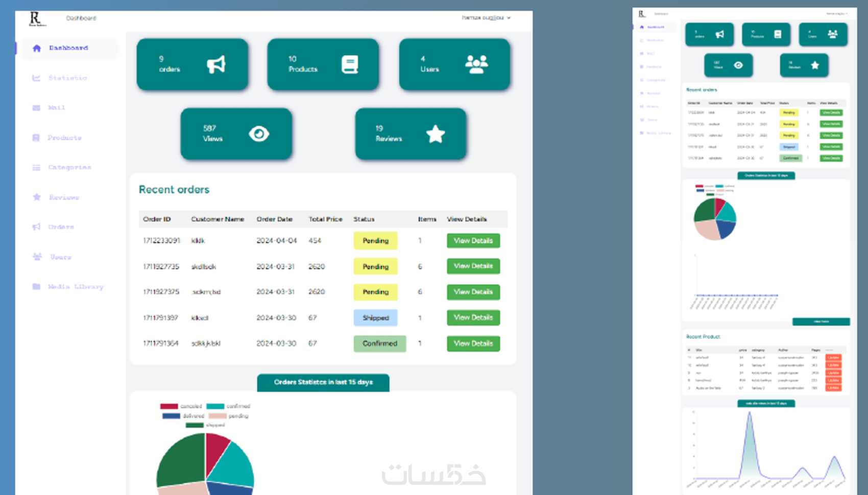This screenshot has width=868, height=495.
Task: Toggle the delivered legend swatch
Action: [x=172, y=416]
